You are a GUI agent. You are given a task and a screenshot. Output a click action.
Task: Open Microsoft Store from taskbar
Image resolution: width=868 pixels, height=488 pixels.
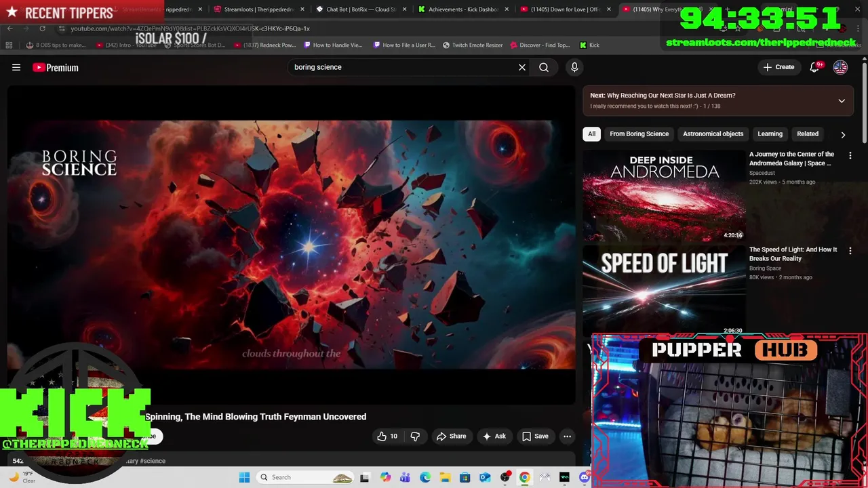(465, 477)
